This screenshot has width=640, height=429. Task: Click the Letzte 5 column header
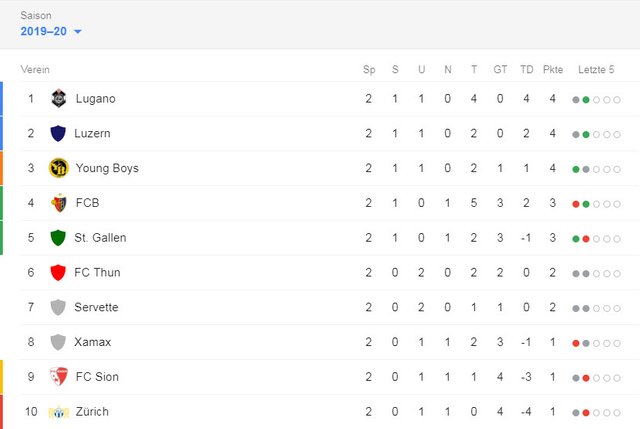(x=596, y=69)
